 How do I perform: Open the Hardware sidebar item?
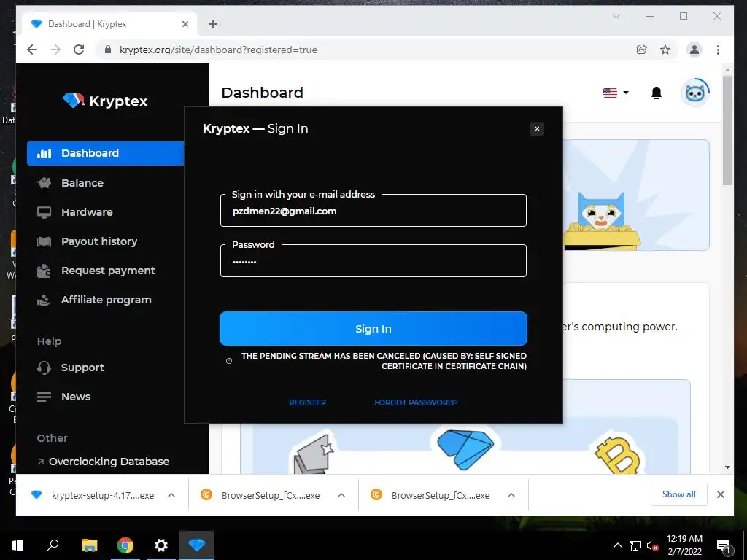point(75,212)
